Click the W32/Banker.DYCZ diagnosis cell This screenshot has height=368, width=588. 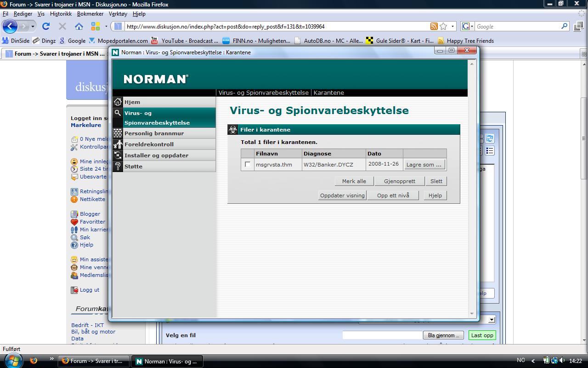pyautogui.click(x=334, y=164)
